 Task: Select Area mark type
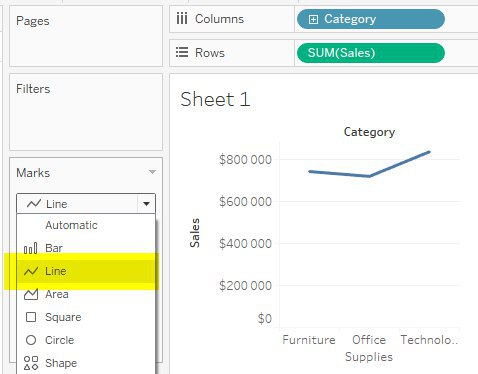click(86, 294)
